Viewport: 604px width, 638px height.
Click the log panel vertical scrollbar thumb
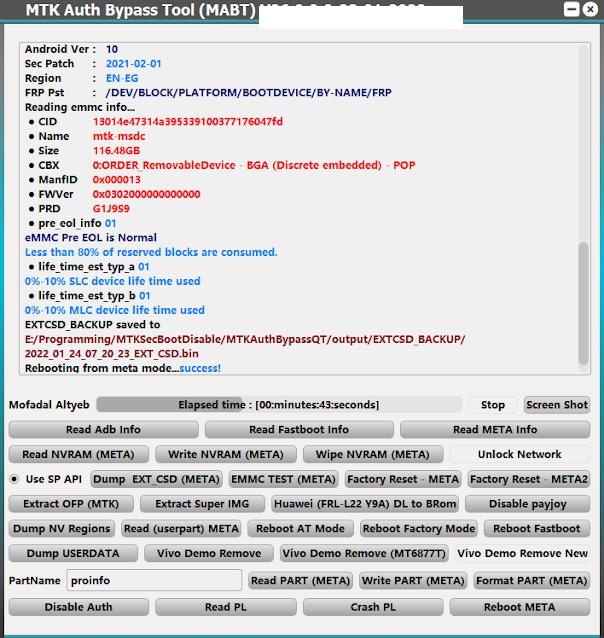pyautogui.click(x=583, y=304)
